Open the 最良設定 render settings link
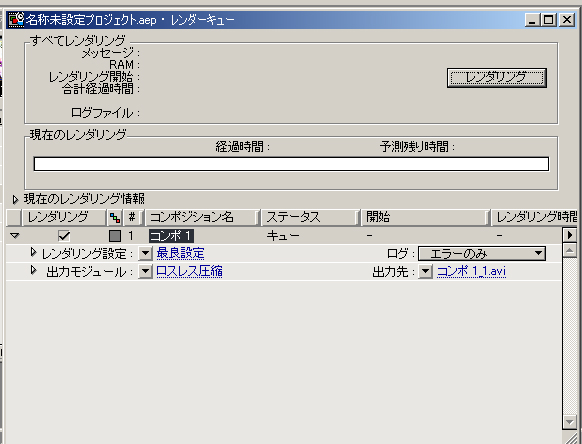 (x=180, y=254)
